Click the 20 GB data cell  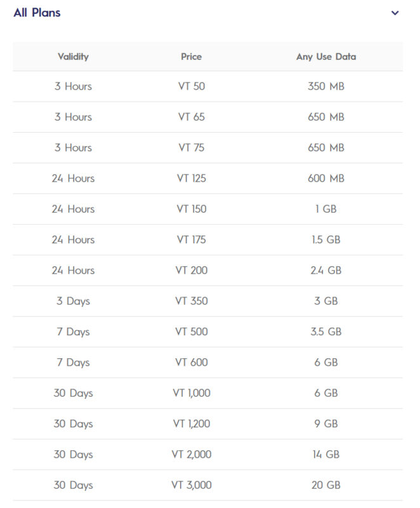pos(326,485)
